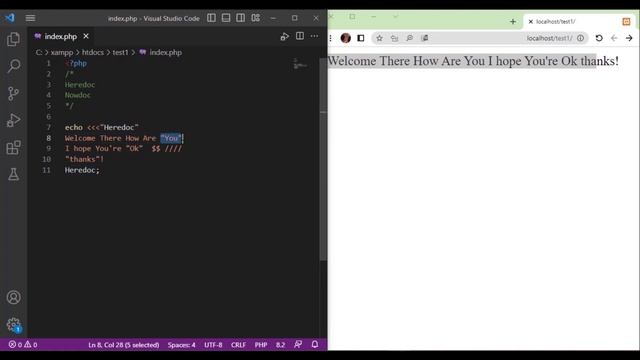
Task: Open the Spaces: 4 indentation selector
Action: pyautogui.click(x=182, y=345)
